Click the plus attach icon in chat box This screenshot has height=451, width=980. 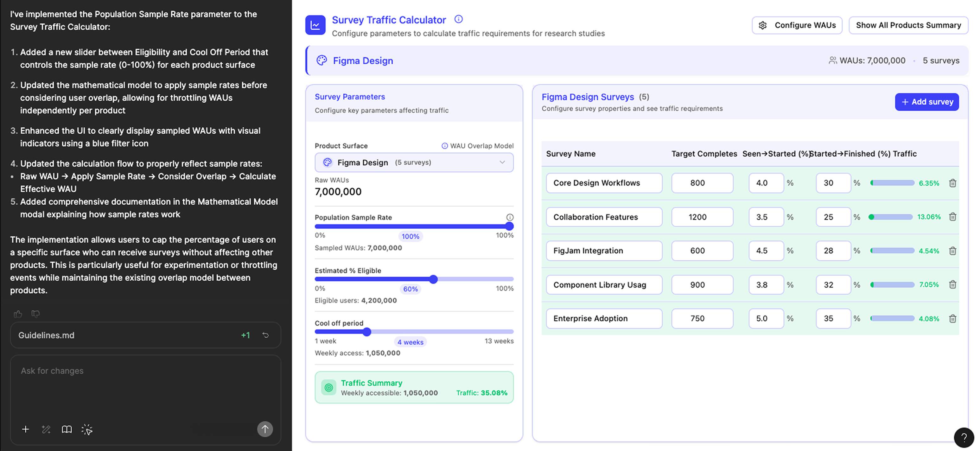pyautogui.click(x=25, y=429)
